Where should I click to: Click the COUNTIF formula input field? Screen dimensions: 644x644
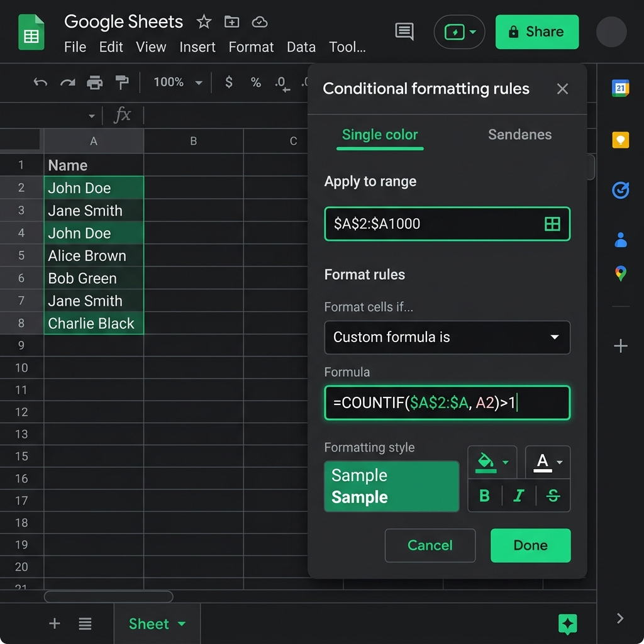(447, 402)
